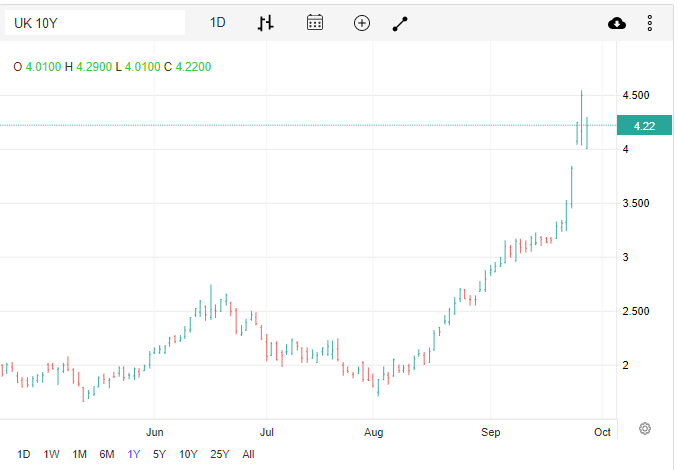Select the 1M time range
The image size is (678, 470).
[x=80, y=454]
